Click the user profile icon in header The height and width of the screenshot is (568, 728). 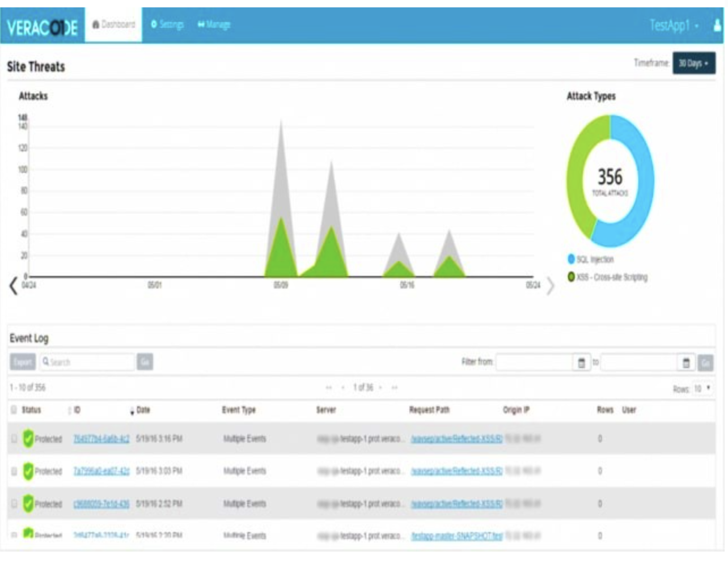717,25
